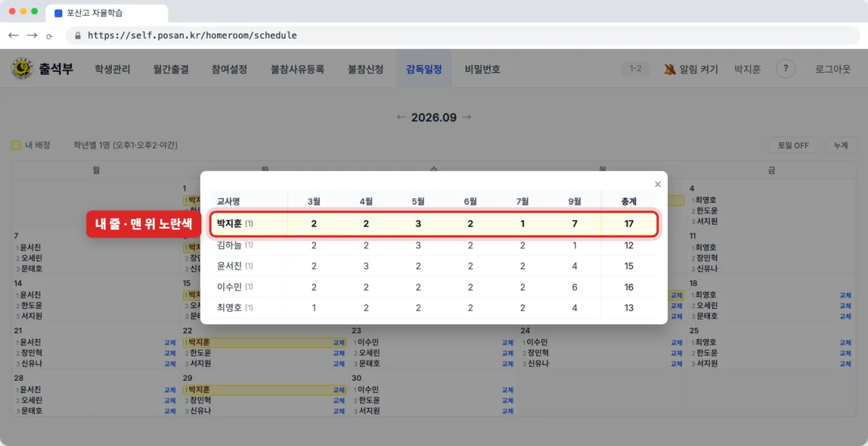868x446 pixels.
Task: Click 교체 beside 이수민 on the 23rd
Action: (x=507, y=343)
